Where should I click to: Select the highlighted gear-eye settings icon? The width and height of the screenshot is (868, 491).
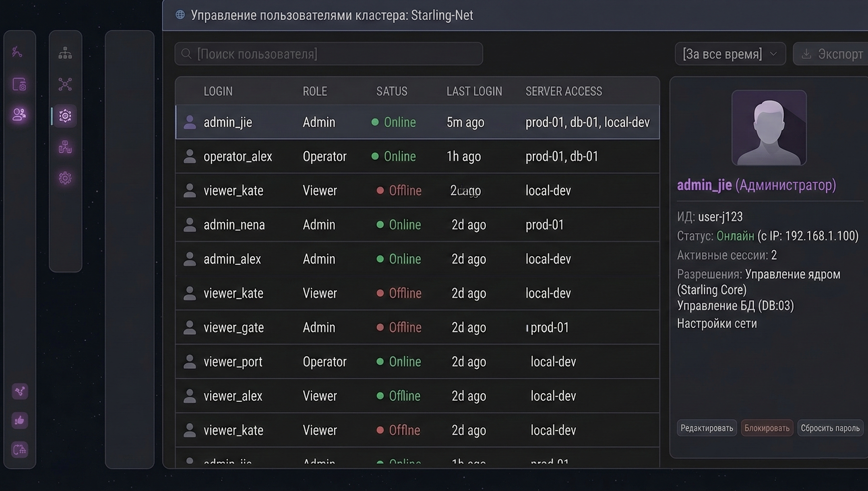(65, 116)
